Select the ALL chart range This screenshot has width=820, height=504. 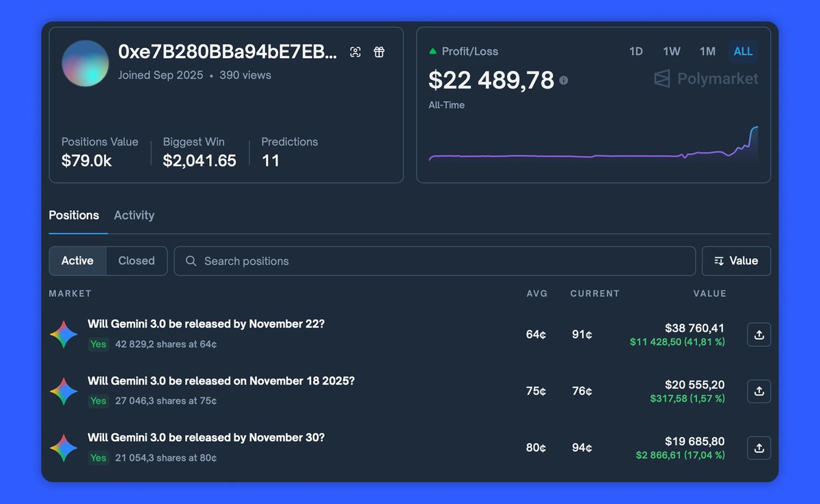point(743,51)
